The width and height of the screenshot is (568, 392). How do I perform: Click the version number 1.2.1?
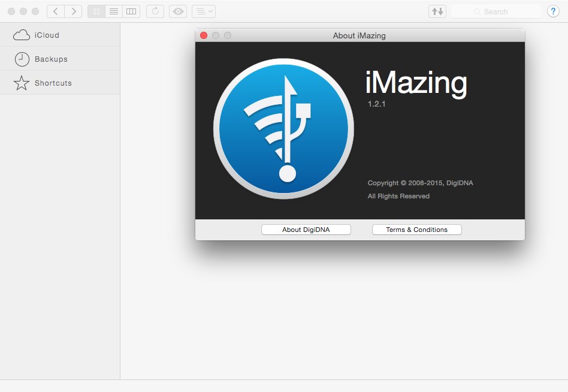click(377, 104)
